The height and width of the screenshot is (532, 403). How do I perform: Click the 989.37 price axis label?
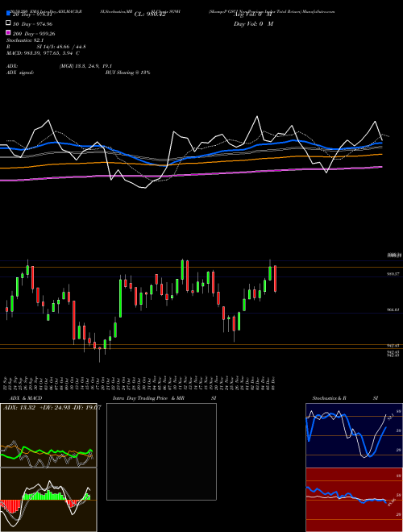pos(393,273)
